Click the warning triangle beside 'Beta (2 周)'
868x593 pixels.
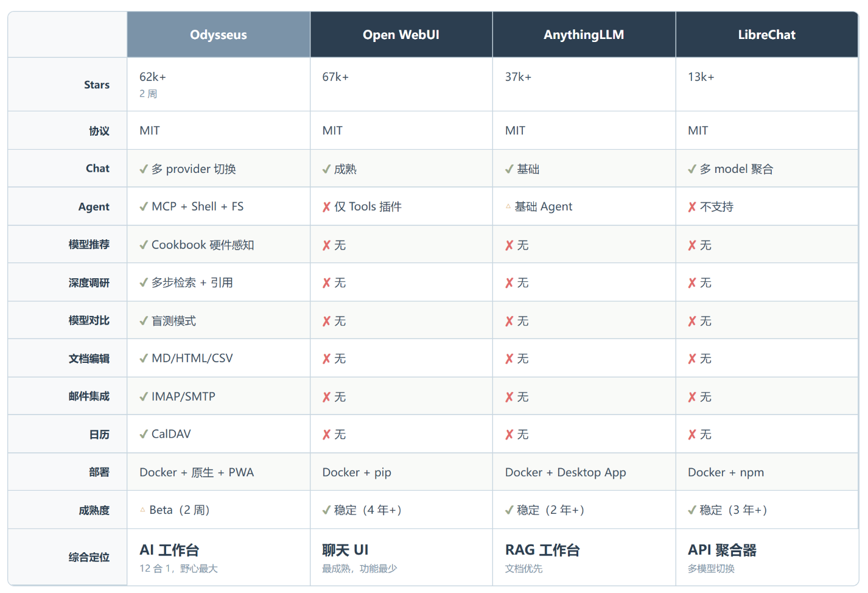tap(143, 510)
